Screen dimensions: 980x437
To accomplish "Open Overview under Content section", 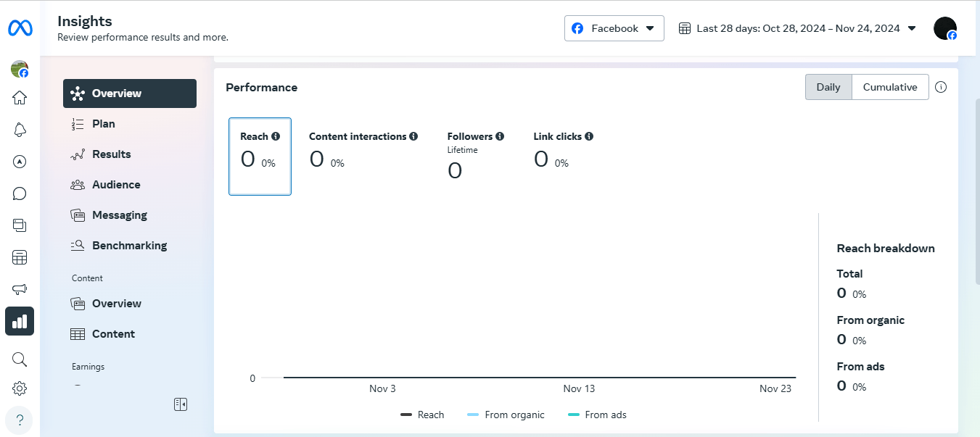I will coord(130,304).
